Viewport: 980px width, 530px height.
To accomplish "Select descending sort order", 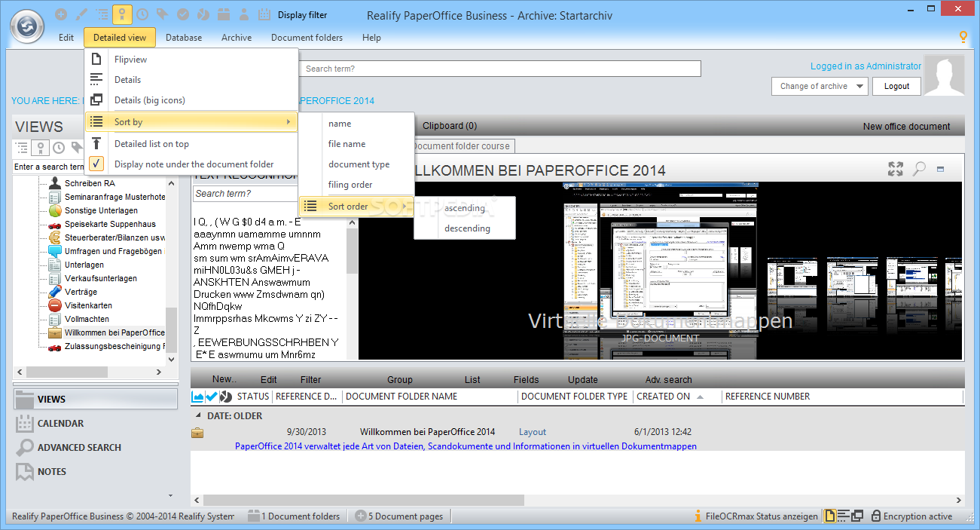I will [x=465, y=228].
